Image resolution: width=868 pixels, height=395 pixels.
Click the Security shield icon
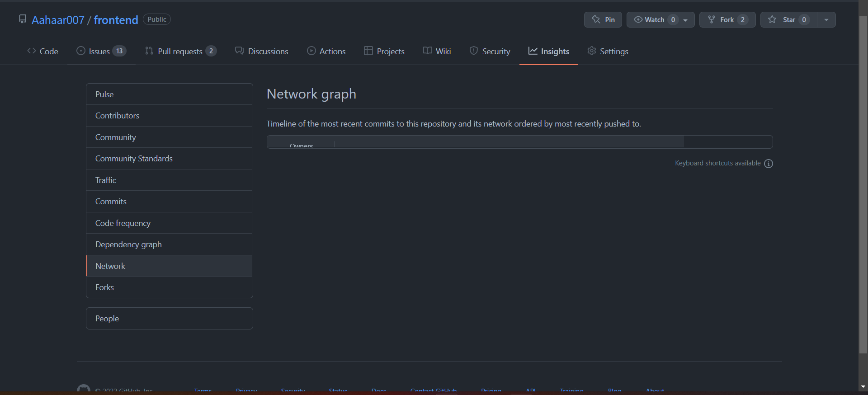(x=474, y=51)
